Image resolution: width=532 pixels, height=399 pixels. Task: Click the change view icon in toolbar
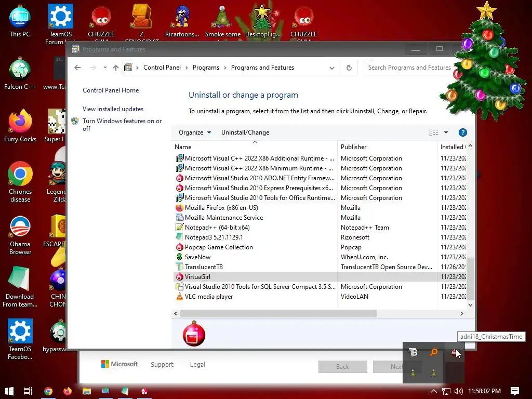[434, 132]
